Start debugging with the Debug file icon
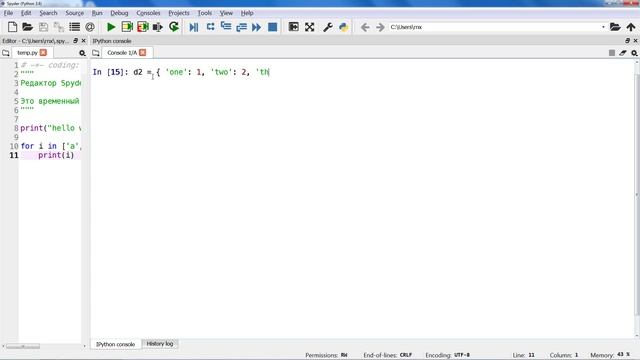Image resolution: width=640 pixels, height=360 pixels. tap(194, 27)
